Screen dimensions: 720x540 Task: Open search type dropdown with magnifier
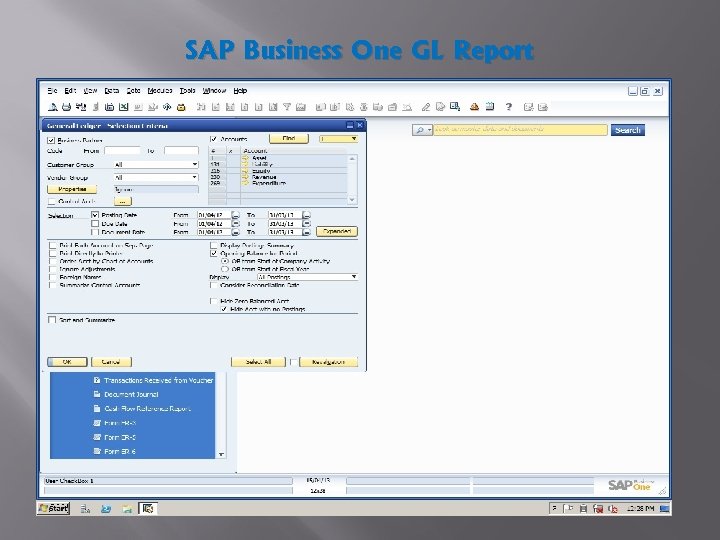[422, 130]
